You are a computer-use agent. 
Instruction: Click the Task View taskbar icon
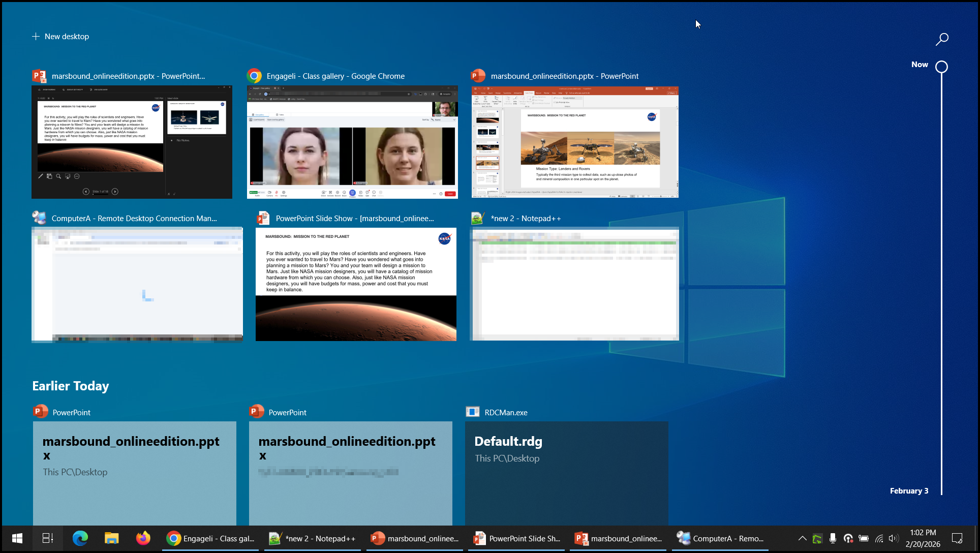pos(48,538)
